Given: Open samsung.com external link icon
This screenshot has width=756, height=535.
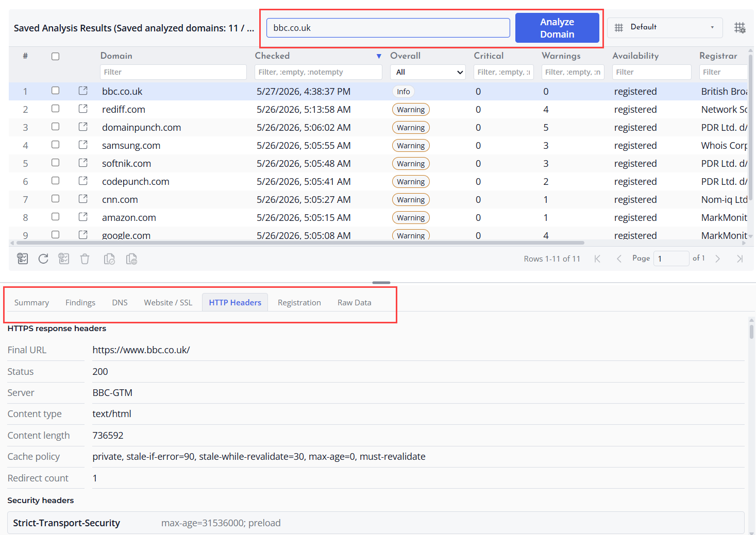Looking at the screenshot, I should [83, 145].
